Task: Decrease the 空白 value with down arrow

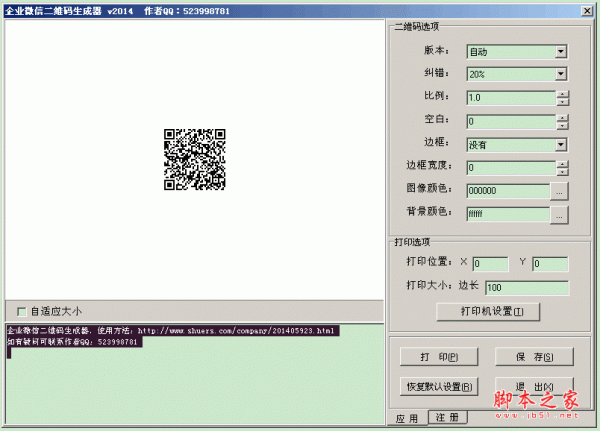Action: pyautogui.click(x=562, y=126)
